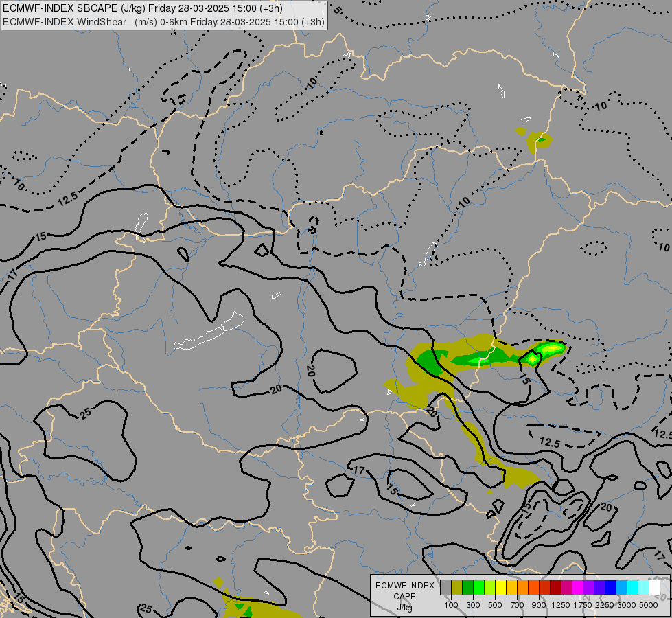The image size is (672, 618).
Task: Click the bright yellow-green CAPE maximum patch
Action: (x=550, y=348)
